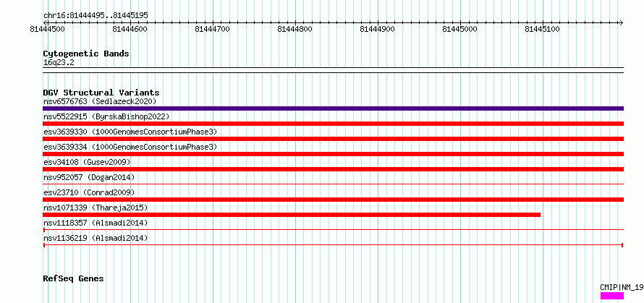Click the ruler's left arrowhead

pyautogui.click(x=46, y=22)
